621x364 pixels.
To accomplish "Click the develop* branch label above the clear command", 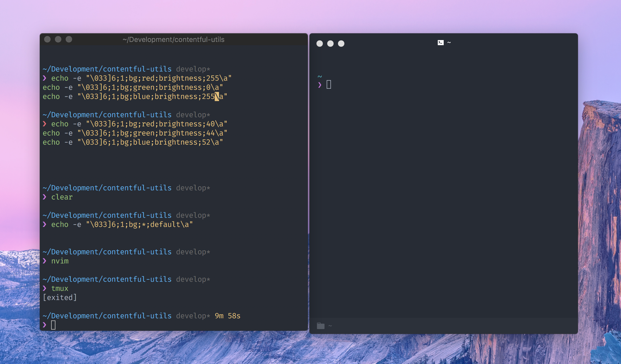I will pos(193,188).
